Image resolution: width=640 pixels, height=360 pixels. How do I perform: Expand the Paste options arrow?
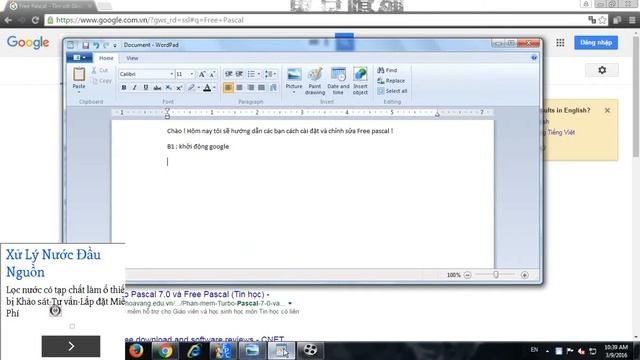pos(79,92)
